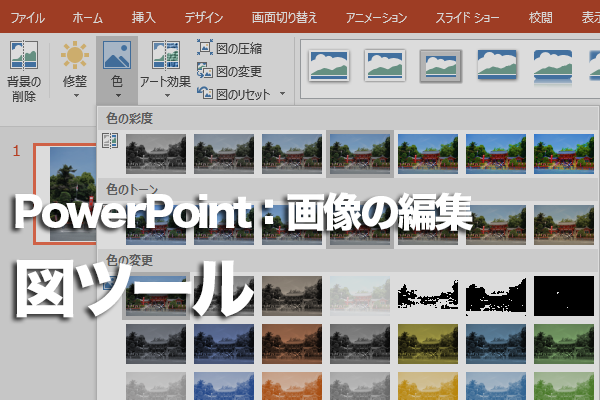Switch to the スライド ショー tab
The height and width of the screenshot is (400, 600).
[468, 18]
